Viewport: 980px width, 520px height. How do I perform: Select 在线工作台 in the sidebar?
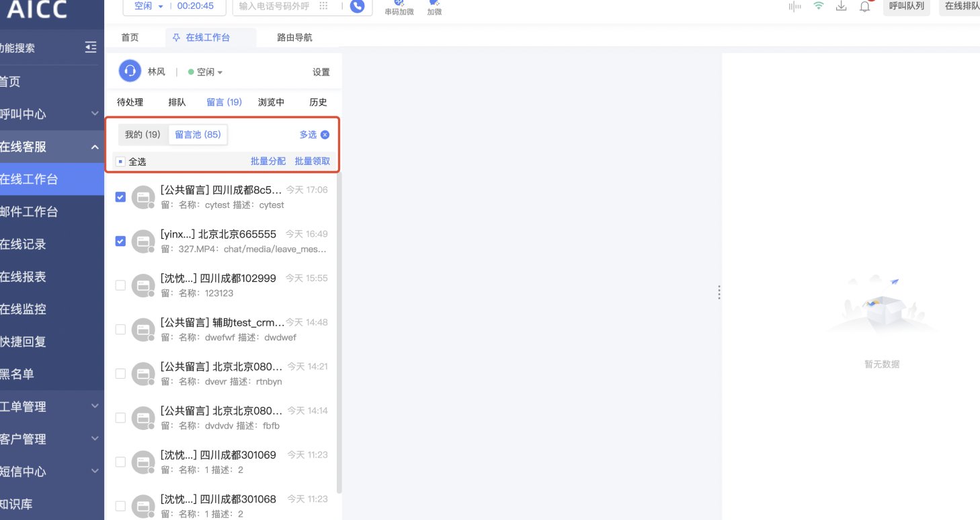point(52,179)
